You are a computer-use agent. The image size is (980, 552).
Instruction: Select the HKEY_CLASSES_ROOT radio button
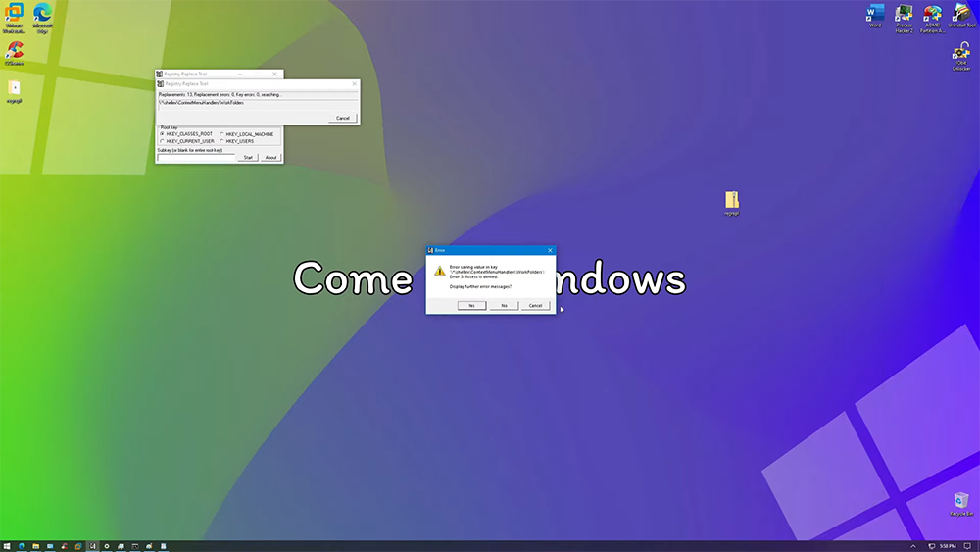(x=163, y=134)
